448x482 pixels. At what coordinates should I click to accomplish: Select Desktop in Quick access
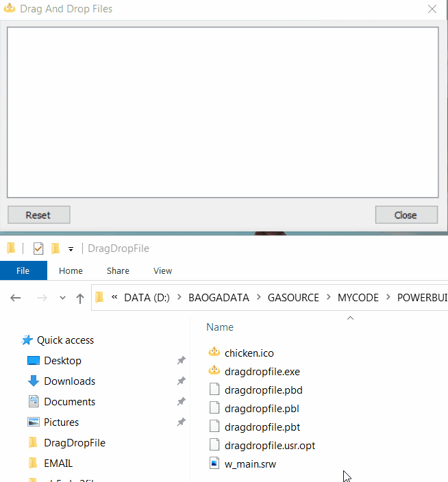[63, 361]
